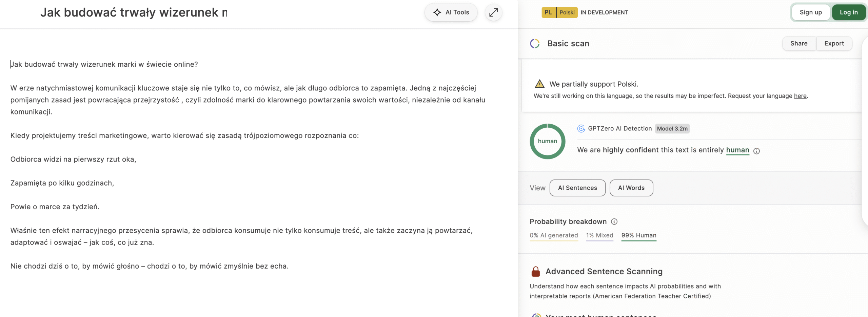Click info icon next to human verdict

(756, 151)
